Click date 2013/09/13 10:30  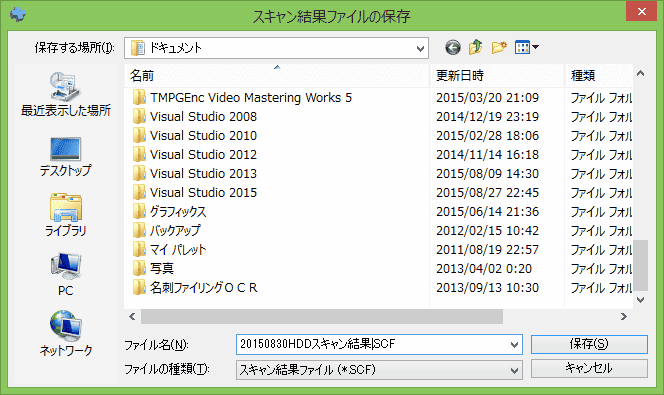point(487,288)
